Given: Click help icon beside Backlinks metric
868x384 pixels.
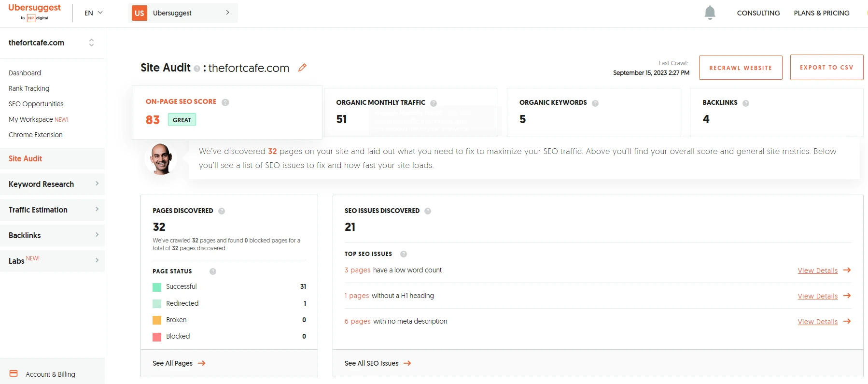Looking at the screenshot, I should [746, 103].
